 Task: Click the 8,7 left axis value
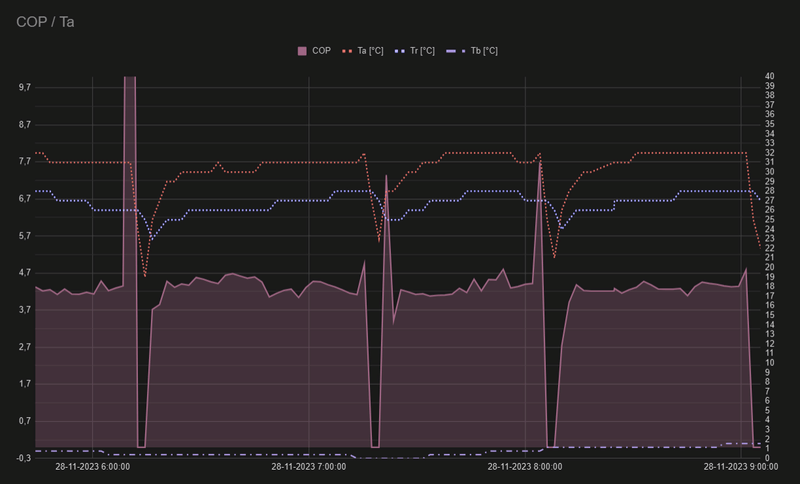[24, 125]
